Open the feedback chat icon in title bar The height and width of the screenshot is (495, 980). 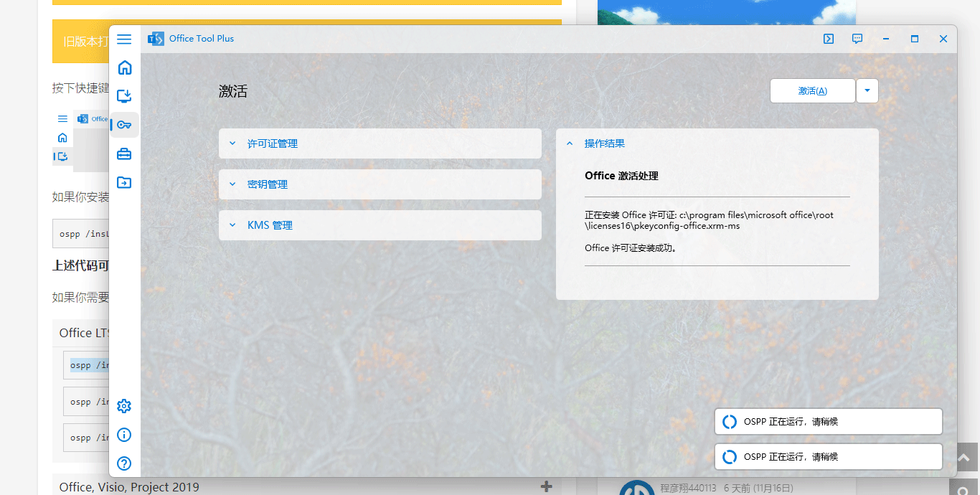[x=857, y=39]
